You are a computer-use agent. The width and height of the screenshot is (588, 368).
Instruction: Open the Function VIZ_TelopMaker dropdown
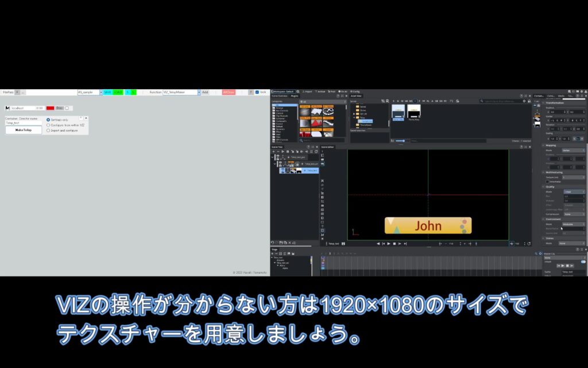(199, 92)
